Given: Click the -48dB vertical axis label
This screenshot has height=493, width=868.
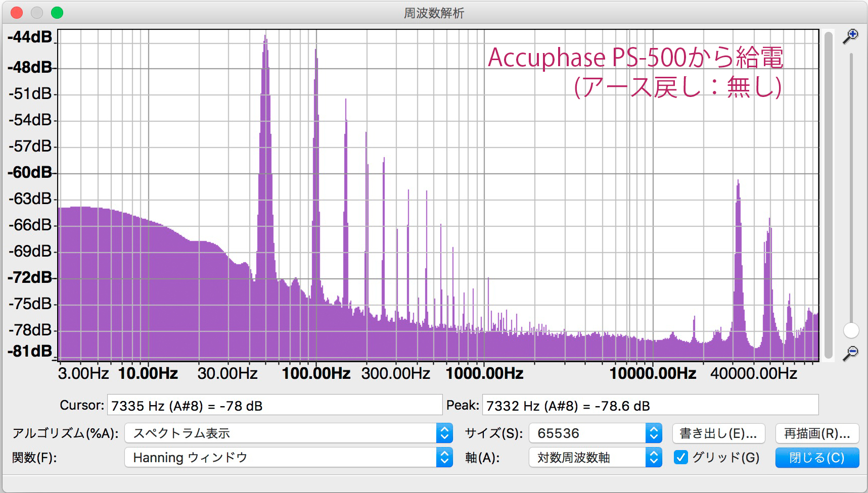Looking at the screenshot, I should click(x=30, y=67).
